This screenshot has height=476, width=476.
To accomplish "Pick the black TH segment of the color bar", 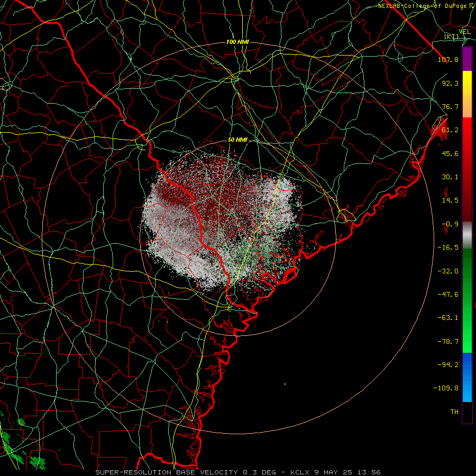I will click(467, 412).
